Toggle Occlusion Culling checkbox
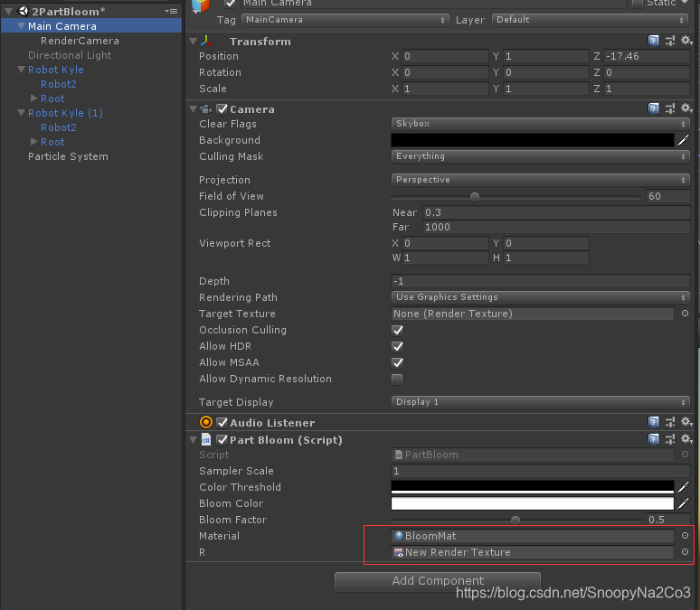This screenshot has height=610, width=700. point(397,330)
